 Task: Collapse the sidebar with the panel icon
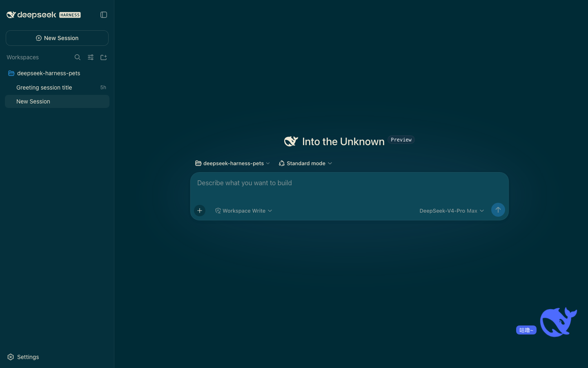(104, 15)
